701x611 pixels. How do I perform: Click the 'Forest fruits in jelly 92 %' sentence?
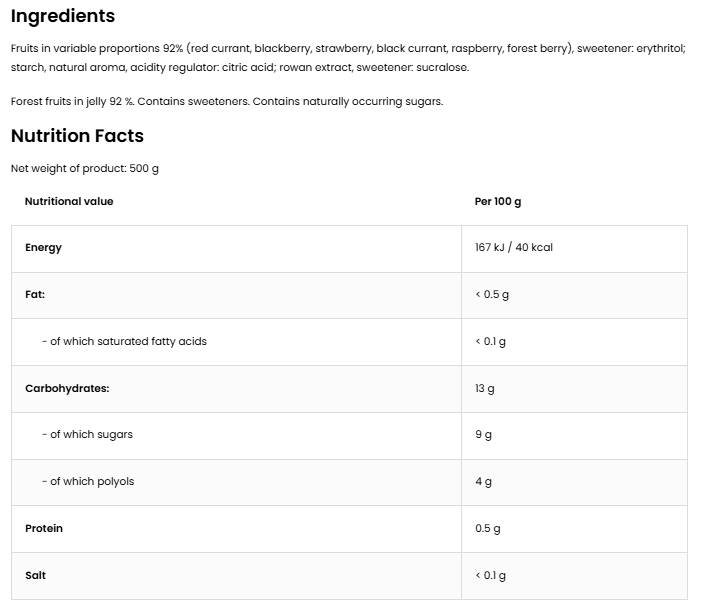click(x=226, y=101)
